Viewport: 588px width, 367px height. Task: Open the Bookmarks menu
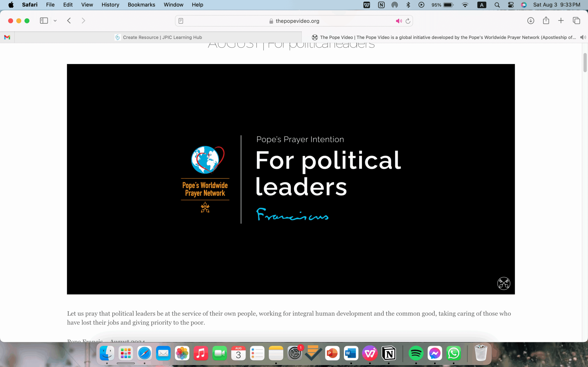pos(141,5)
